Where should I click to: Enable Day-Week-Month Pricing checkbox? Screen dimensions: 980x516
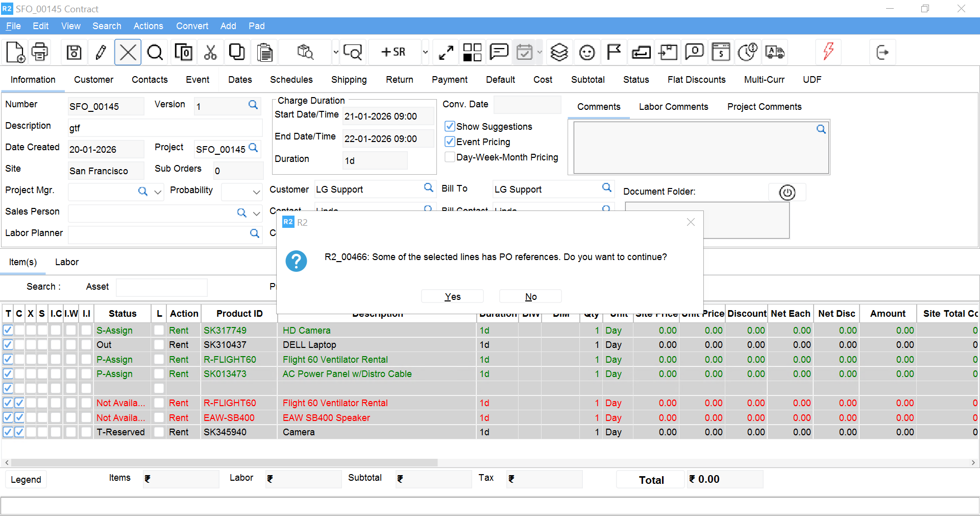[x=450, y=157]
